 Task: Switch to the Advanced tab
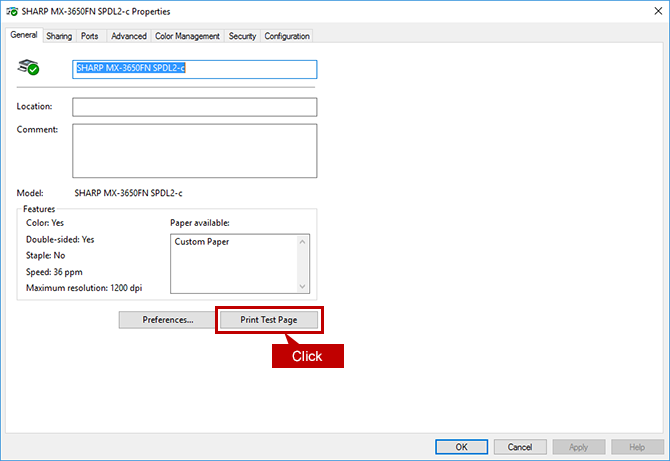click(129, 36)
